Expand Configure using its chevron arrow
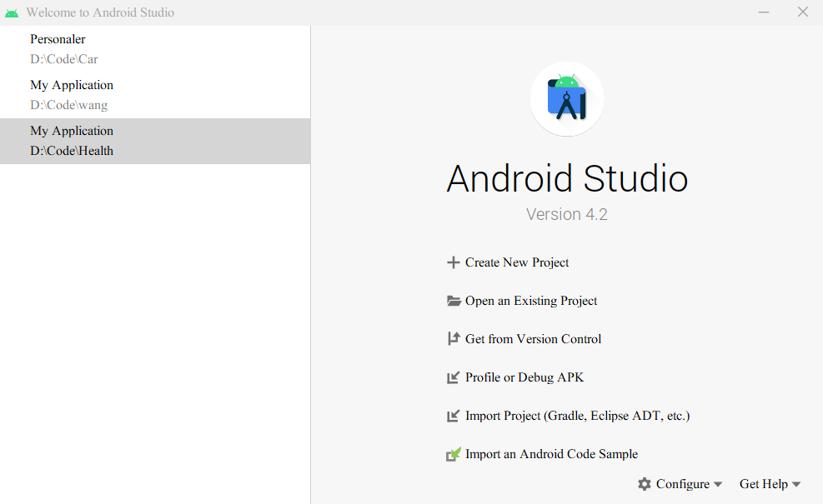 coord(718,483)
